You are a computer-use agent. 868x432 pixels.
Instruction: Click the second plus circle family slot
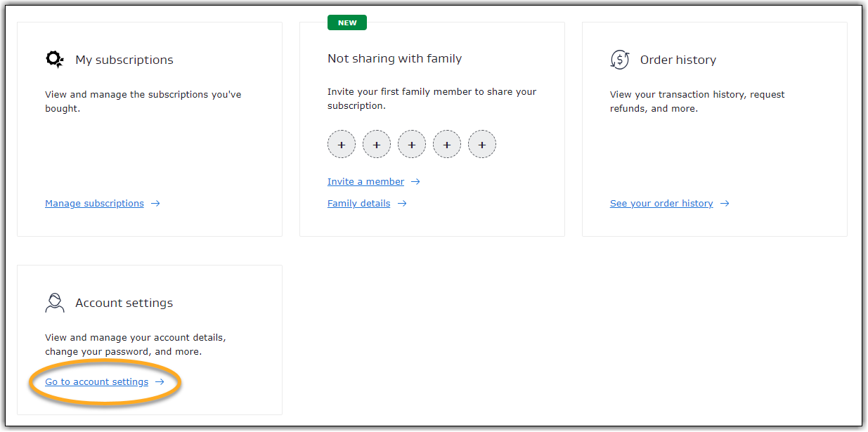point(377,145)
